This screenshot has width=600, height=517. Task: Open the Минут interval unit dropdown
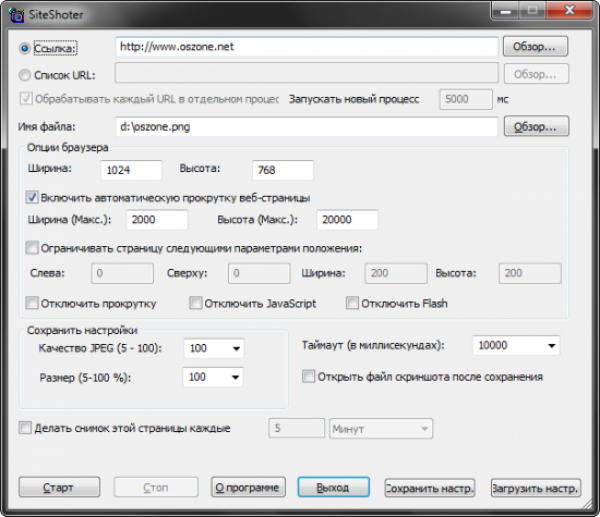[x=381, y=429]
